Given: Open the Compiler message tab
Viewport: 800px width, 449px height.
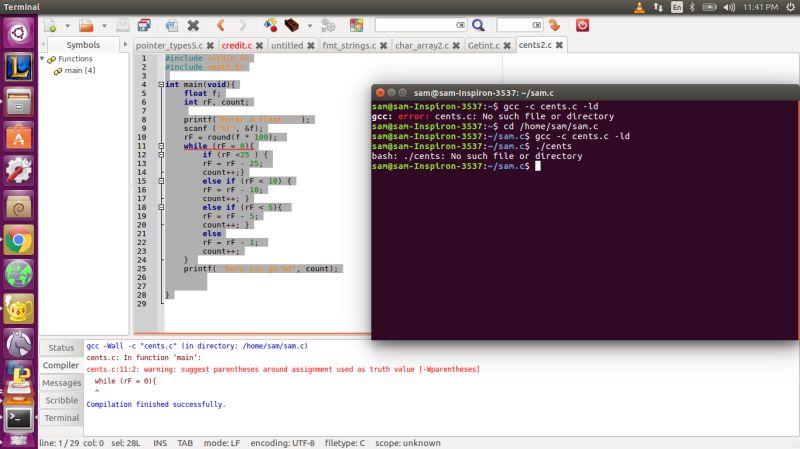Looking at the screenshot, I should [61, 365].
